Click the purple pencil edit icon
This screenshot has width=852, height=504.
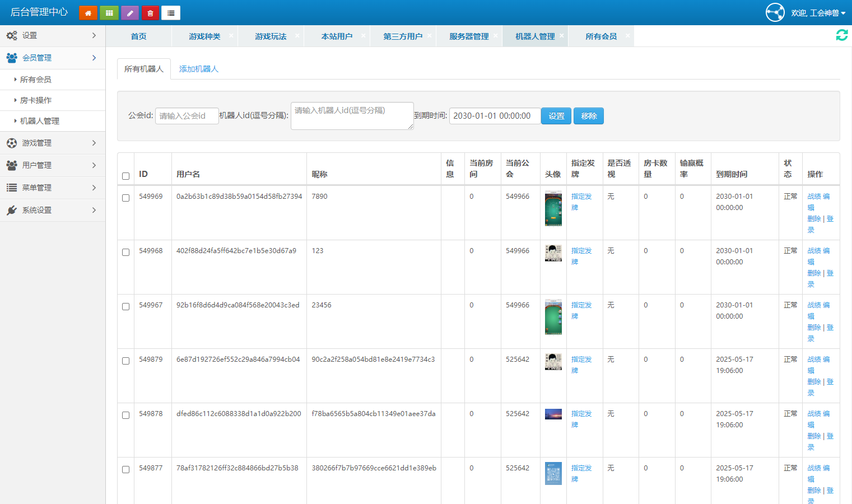pyautogui.click(x=130, y=13)
